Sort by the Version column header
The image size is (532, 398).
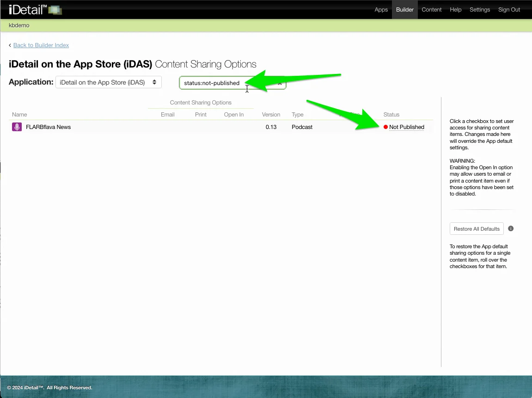(271, 114)
